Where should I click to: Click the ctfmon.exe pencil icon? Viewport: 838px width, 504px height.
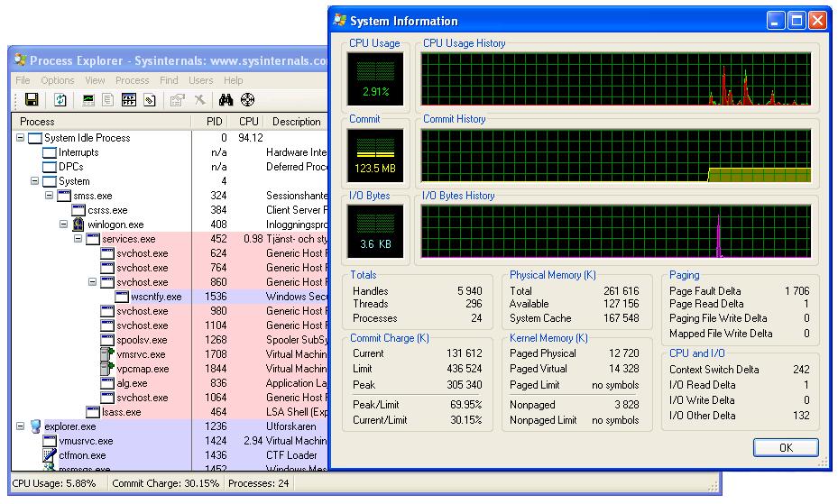[x=50, y=455]
